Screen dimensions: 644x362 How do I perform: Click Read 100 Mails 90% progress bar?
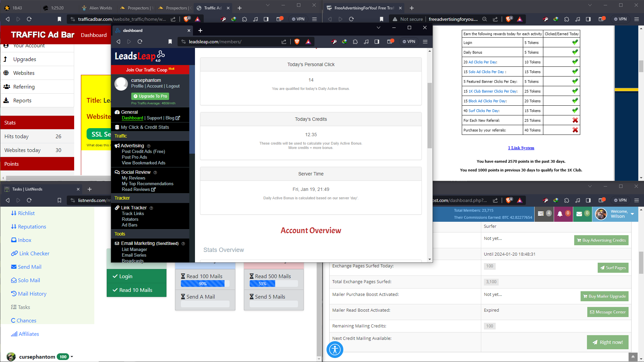click(x=205, y=284)
